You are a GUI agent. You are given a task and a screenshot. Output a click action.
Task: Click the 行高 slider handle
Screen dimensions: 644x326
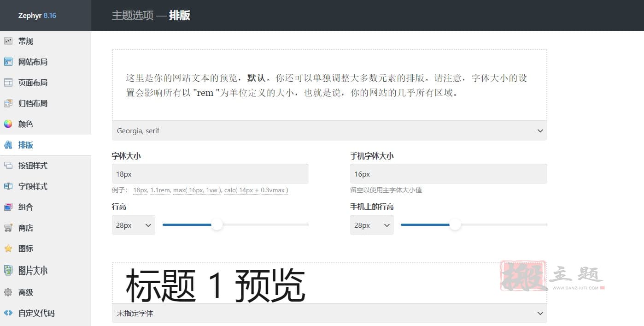[217, 225]
